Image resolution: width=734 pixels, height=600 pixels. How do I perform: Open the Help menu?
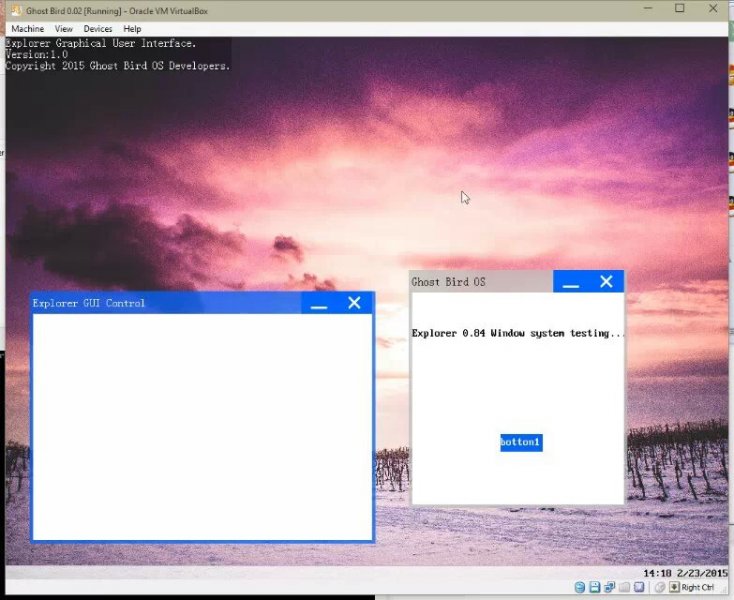[132, 29]
